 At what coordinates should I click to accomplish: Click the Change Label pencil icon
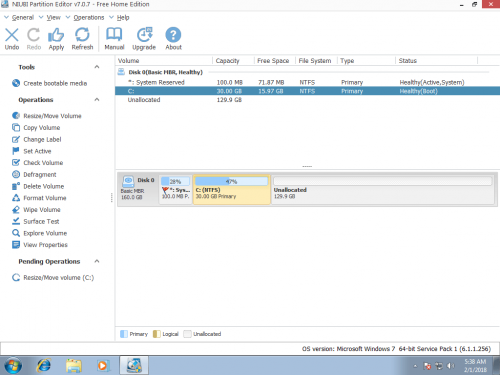coord(16,139)
